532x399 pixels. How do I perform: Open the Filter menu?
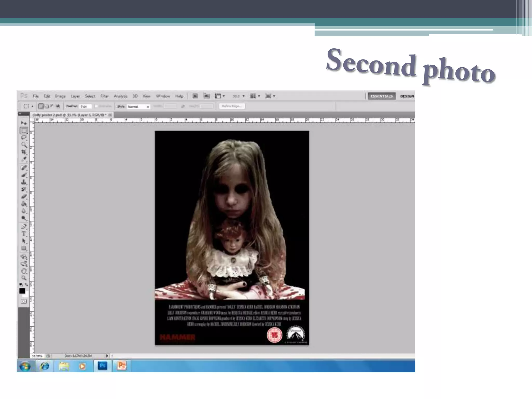(104, 96)
